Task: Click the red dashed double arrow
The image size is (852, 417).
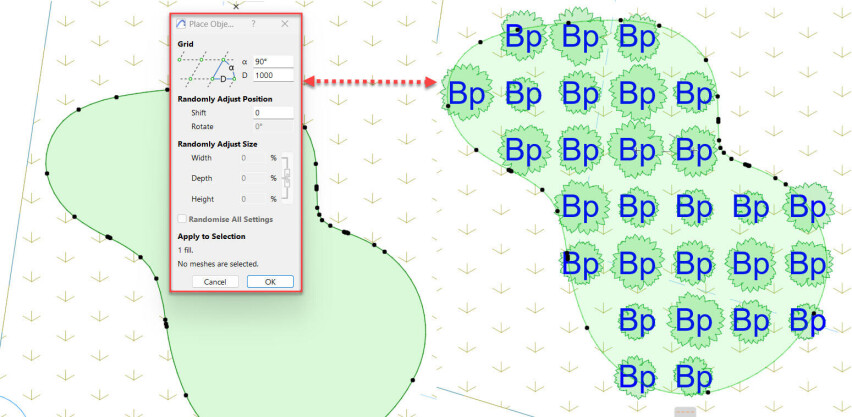Action: pyautogui.click(x=372, y=84)
